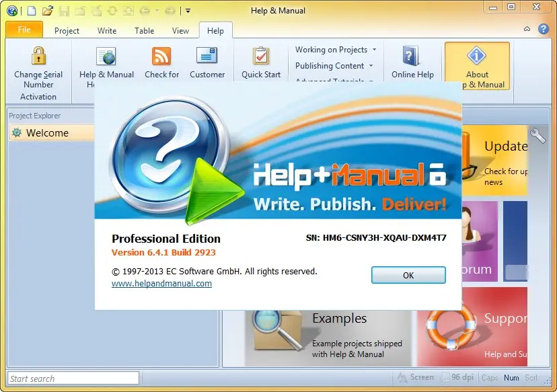This screenshot has width=557, height=392.
Task: Click the greyed-out forward arrow in quick access toolbar
Action: pyautogui.click(x=170, y=11)
